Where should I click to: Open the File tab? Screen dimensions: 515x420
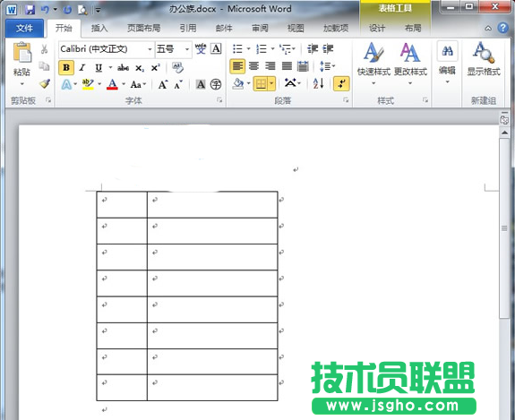[25, 29]
